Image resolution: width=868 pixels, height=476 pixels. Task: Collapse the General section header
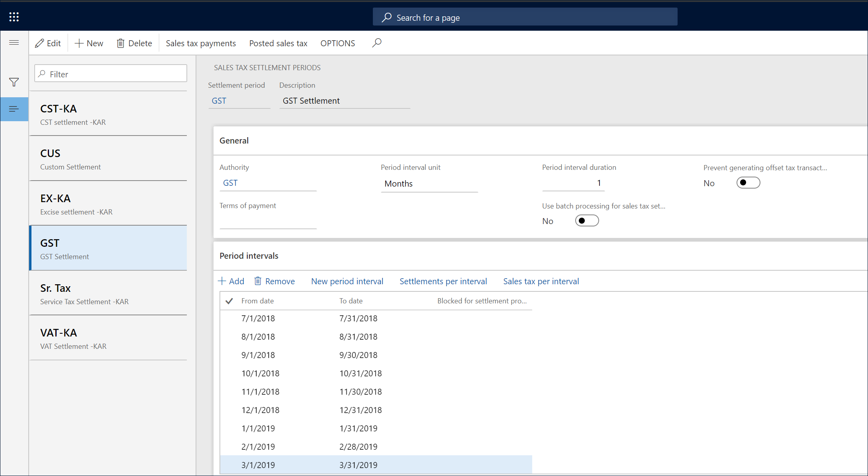pyautogui.click(x=541, y=141)
